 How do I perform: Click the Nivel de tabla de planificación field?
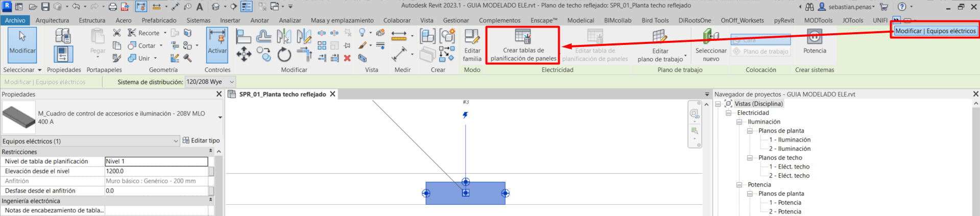pos(156,161)
